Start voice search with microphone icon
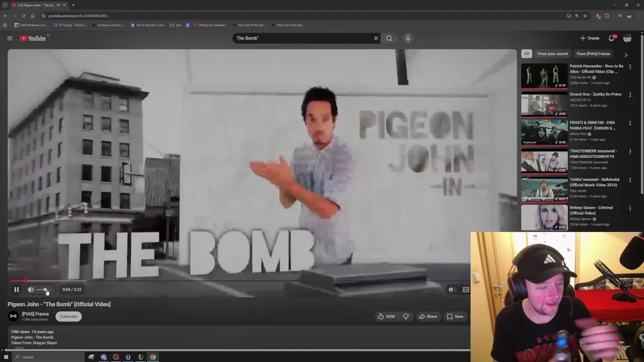The width and height of the screenshot is (644, 362). [408, 38]
